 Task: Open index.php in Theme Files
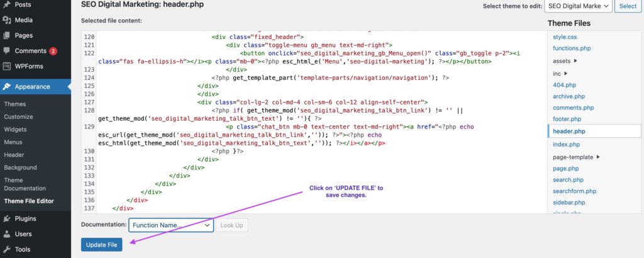coord(566,145)
